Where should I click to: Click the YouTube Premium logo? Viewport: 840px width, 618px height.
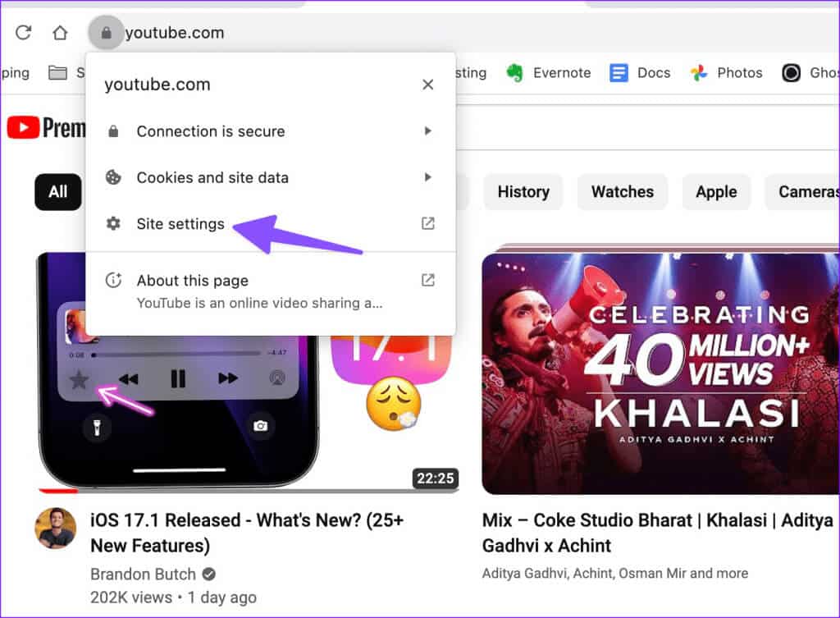(x=46, y=127)
